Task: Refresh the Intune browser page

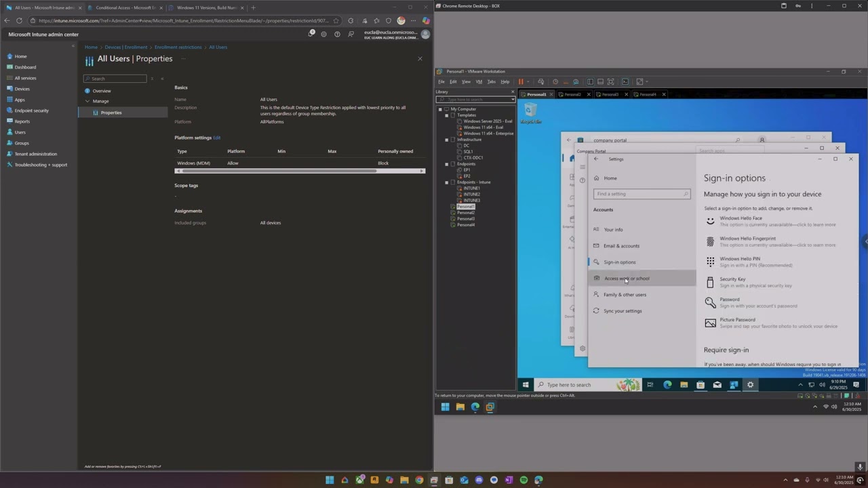Action: 19,20
